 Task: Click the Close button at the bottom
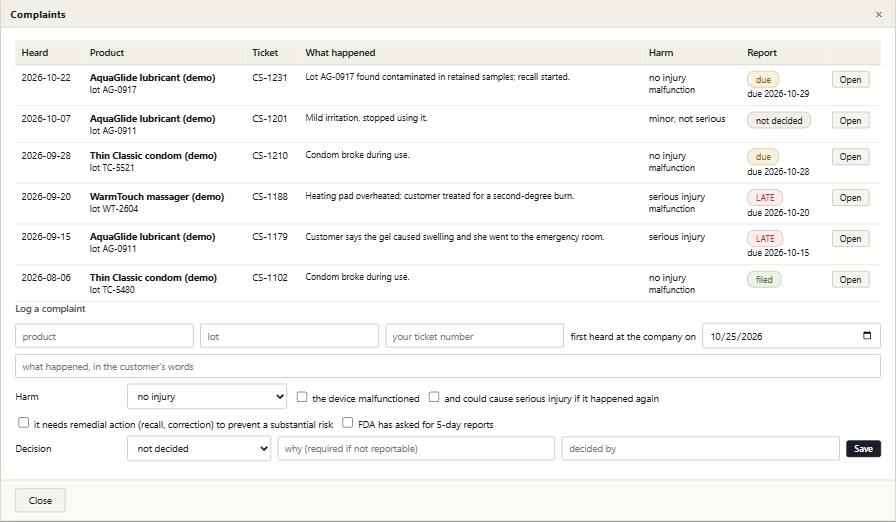coord(41,500)
